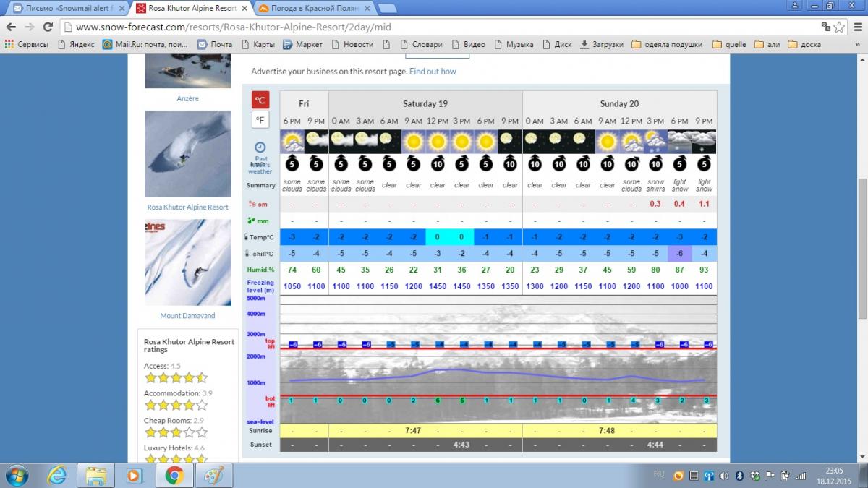The height and width of the screenshot is (488, 868).
Task: Click the browser forward arrow
Action: point(30,27)
